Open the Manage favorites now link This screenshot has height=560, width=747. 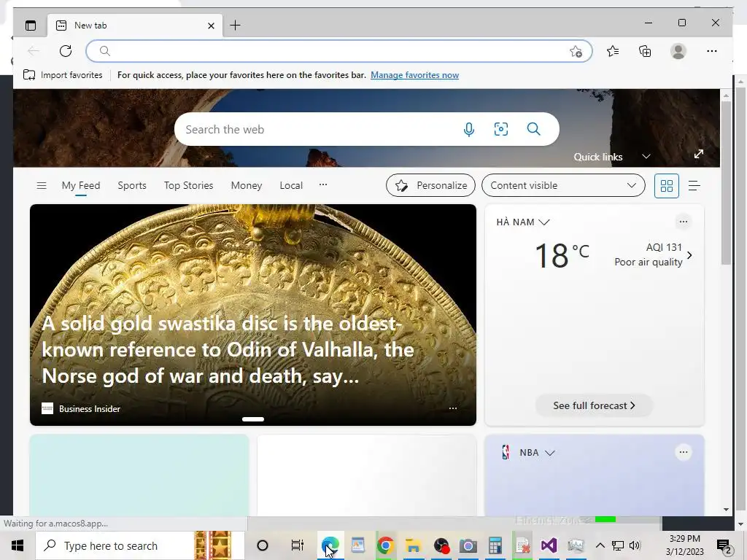(414, 75)
